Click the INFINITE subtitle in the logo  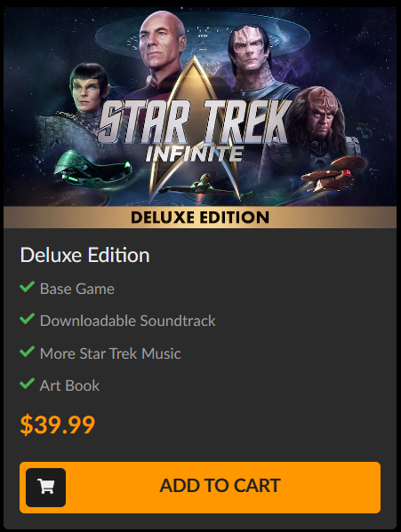click(195, 154)
